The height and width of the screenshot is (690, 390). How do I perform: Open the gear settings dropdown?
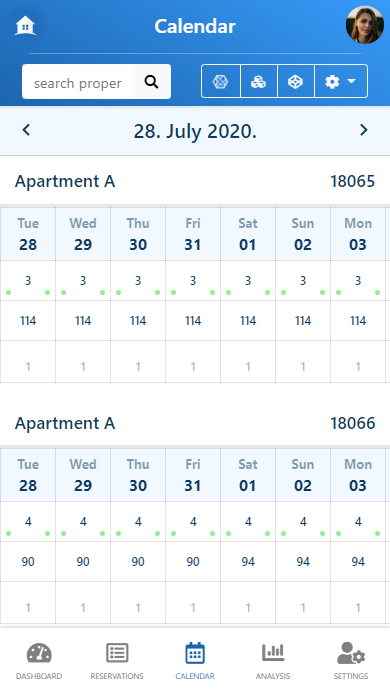341,81
